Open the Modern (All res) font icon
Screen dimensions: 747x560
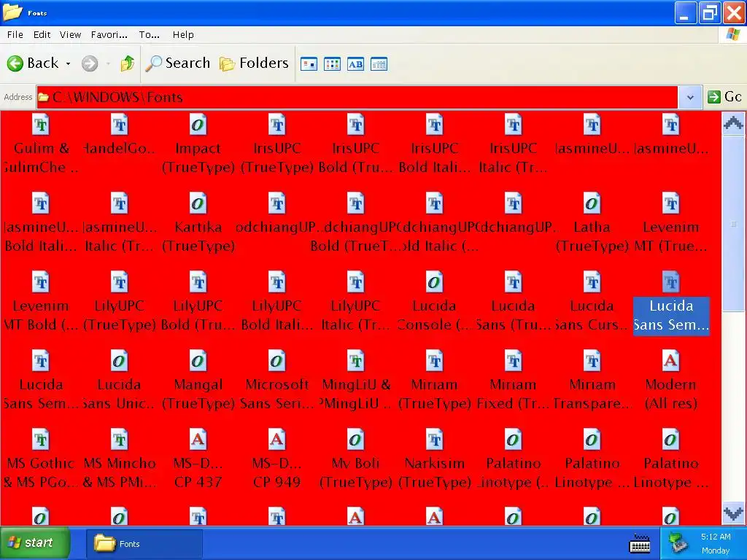[x=670, y=361]
